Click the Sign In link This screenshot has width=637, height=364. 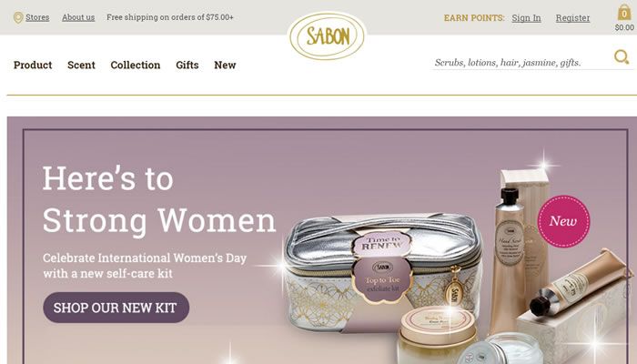(x=526, y=18)
